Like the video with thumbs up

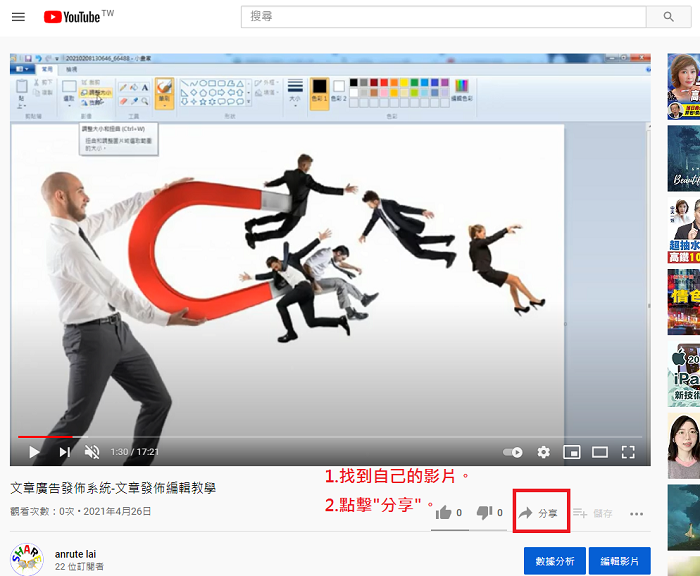tap(444, 513)
